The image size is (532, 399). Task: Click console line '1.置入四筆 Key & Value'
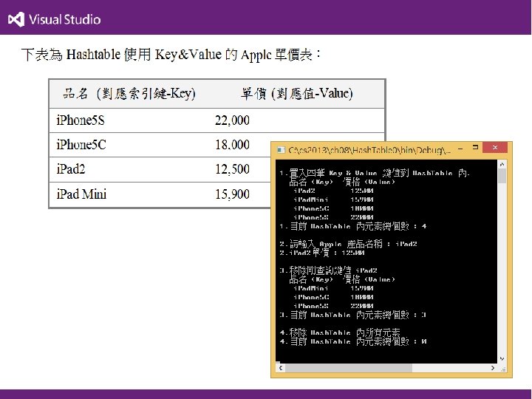374,173
